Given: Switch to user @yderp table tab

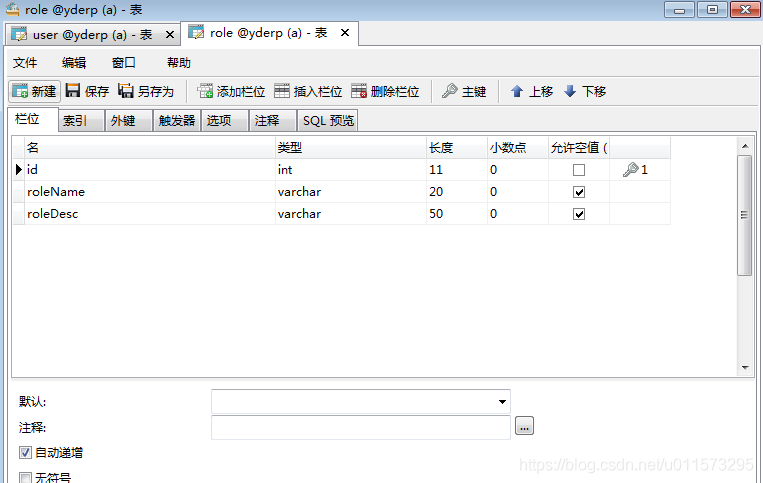Looking at the screenshot, I should click(x=92, y=35).
